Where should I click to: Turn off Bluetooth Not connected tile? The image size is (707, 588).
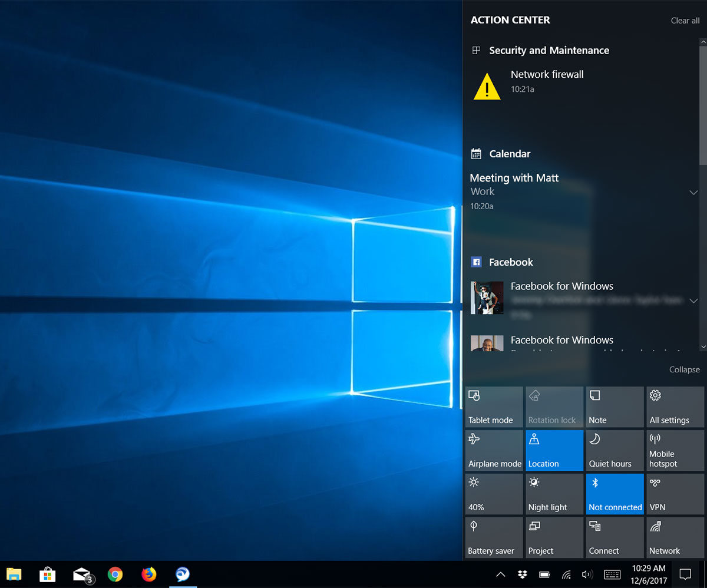[x=615, y=494]
